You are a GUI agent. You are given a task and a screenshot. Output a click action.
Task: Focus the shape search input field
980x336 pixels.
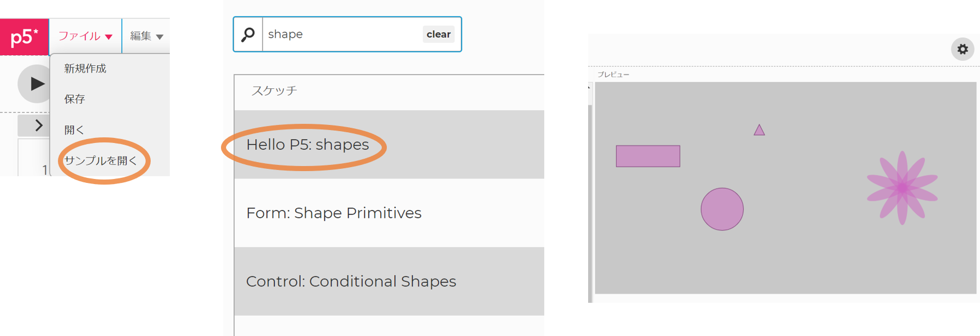[342, 34]
